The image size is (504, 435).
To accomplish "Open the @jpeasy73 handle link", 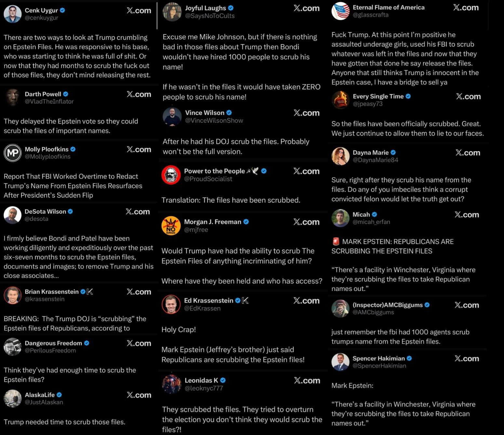I will (367, 104).
